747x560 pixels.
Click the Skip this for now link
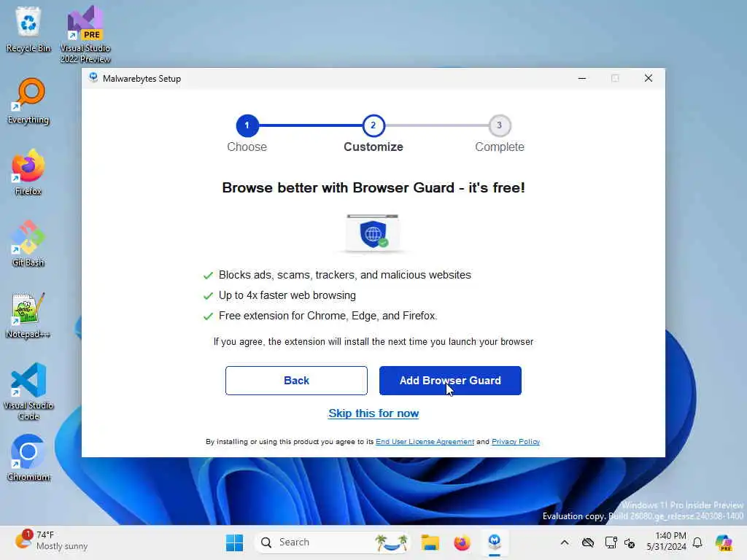(373, 413)
